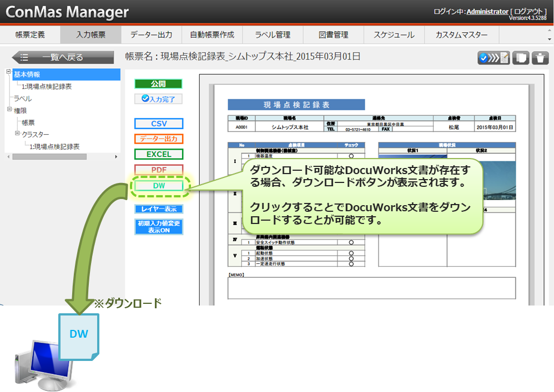Select the ラベル tree item
554x392 pixels.
(23, 98)
